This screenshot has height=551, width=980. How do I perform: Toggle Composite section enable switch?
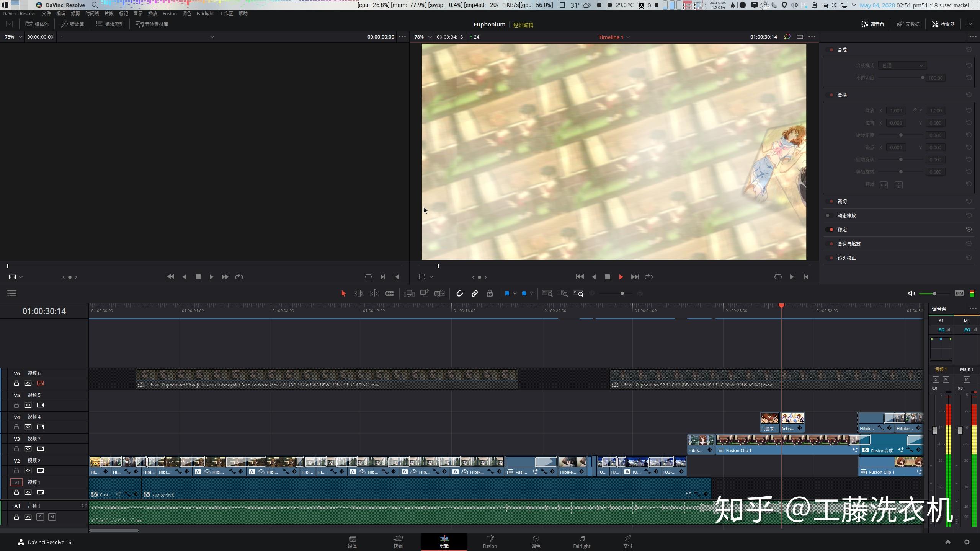(830, 50)
